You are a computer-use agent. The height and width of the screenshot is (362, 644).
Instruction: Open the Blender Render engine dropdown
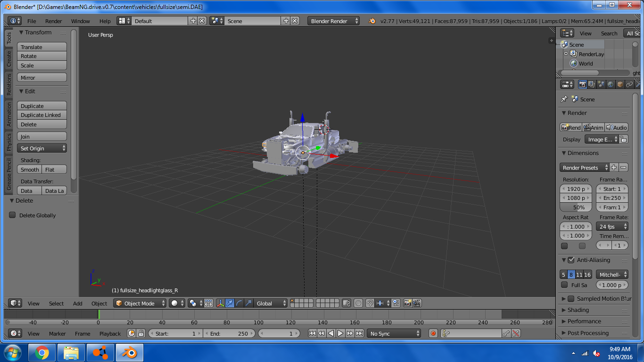(x=333, y=21)
